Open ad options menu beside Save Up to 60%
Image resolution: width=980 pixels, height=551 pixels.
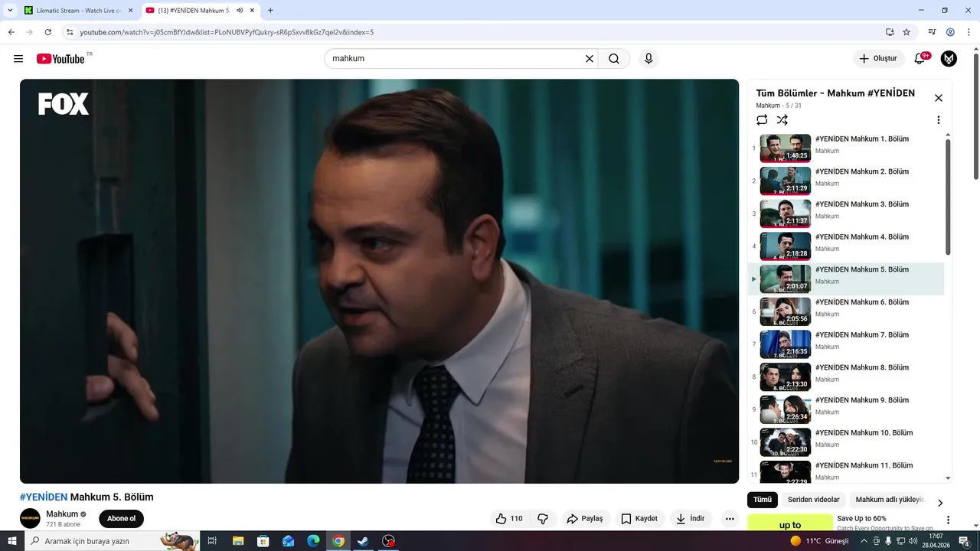pos(948,520)
